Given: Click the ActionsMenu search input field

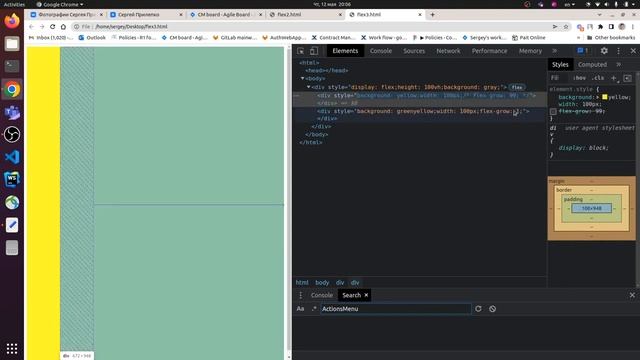Looking at the screenshot, I should 396,309.
